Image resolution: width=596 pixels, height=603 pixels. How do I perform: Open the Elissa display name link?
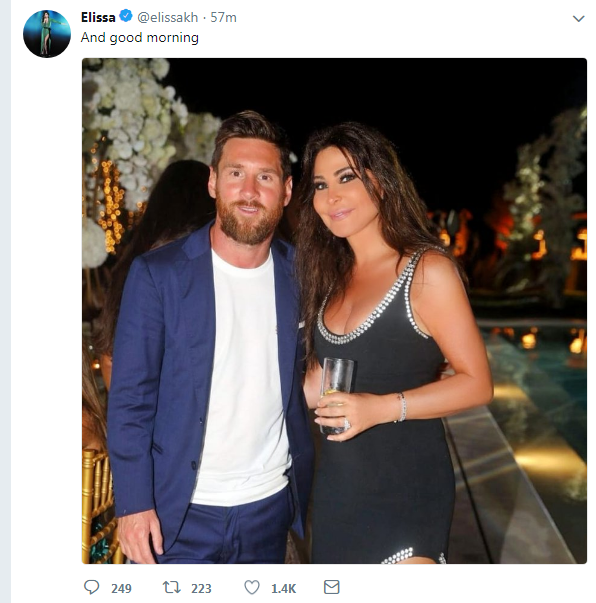(98, 17)
